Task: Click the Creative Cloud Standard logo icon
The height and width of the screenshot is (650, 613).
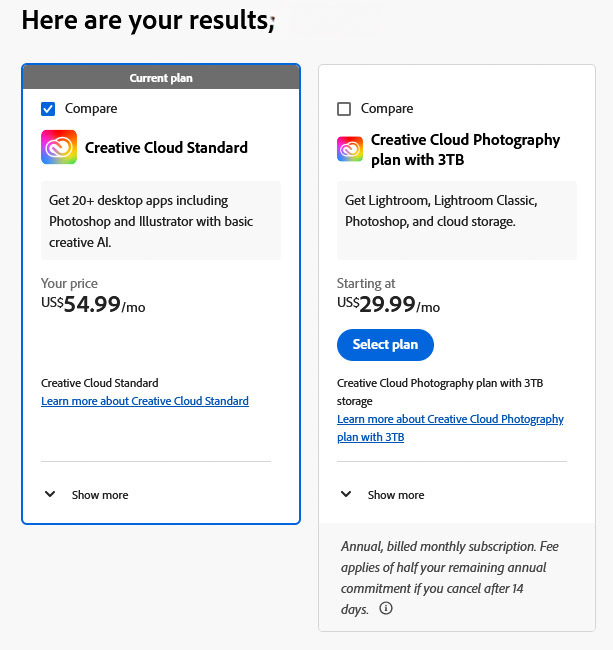Action: pyautogui.click(x=59, y=147)
